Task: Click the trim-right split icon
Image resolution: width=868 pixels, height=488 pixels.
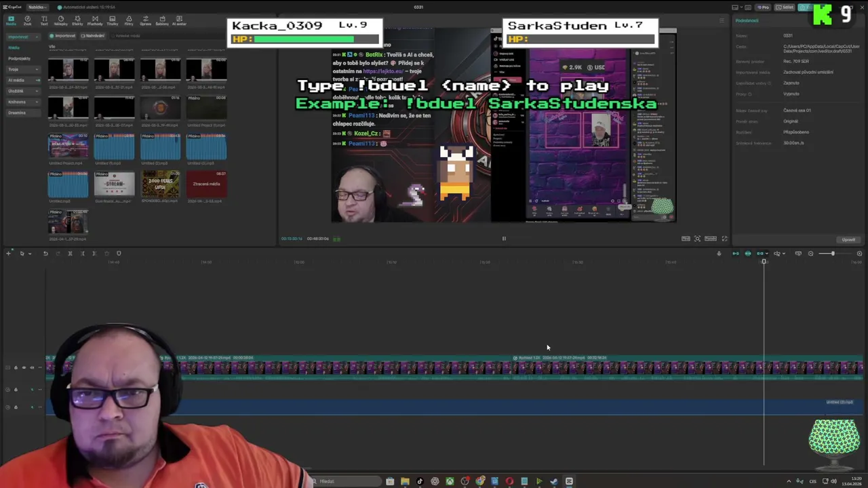Action: (x=94, y=253)
